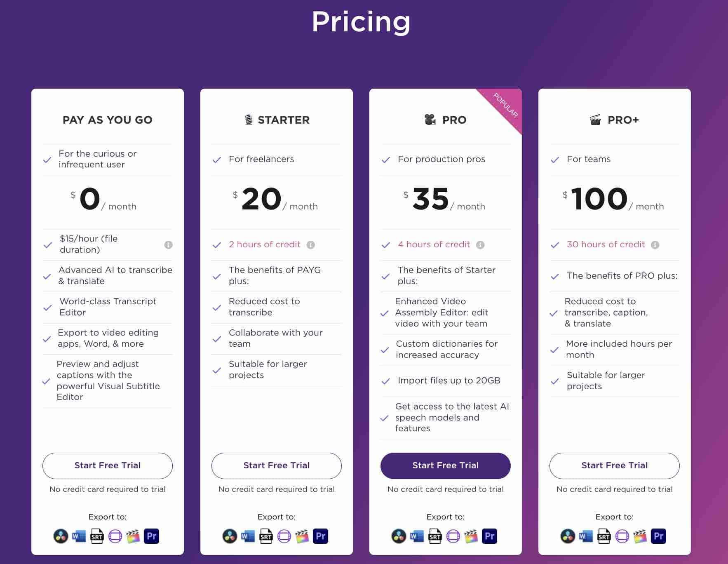Screen dimensions: 728x564
Task: Click info icon beside 30 hours of credit
Action: tap(655, 245)
